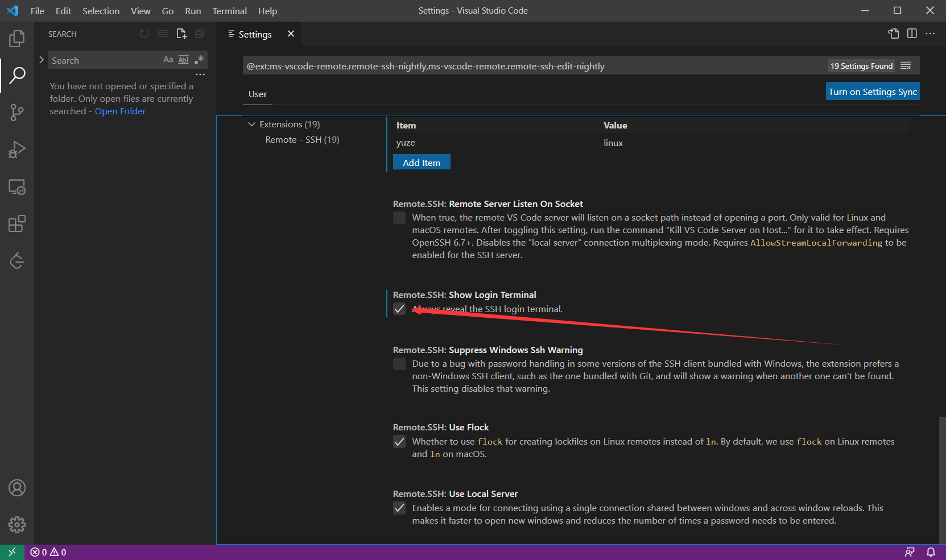
Task: Select the User settings scope tab
Action: 258,94
